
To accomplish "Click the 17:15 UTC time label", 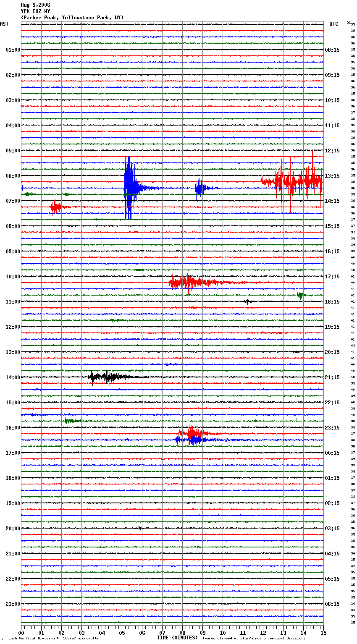I will (332, 277).
